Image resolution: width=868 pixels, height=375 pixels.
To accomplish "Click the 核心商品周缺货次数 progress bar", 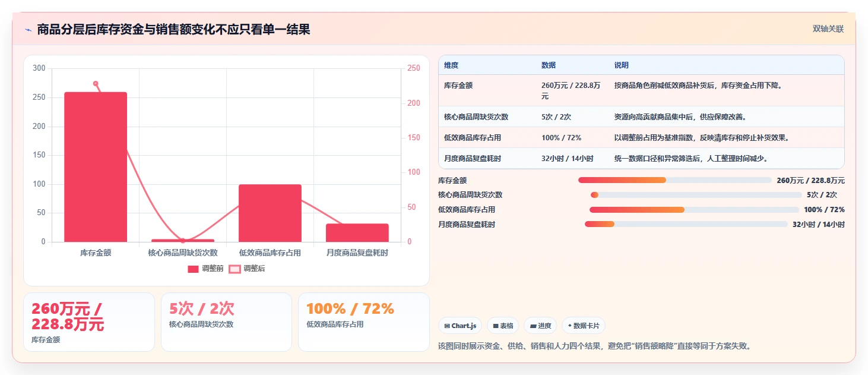I will point(696,195).
